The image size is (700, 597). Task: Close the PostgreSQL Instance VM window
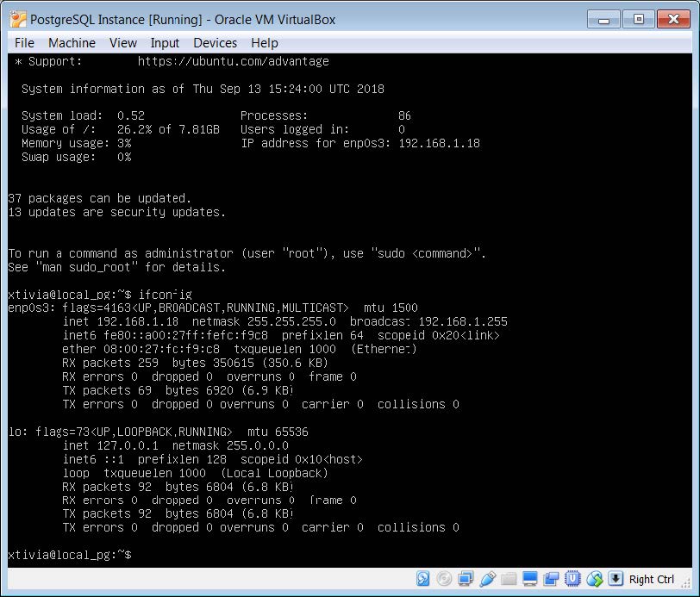click(673, 20)
